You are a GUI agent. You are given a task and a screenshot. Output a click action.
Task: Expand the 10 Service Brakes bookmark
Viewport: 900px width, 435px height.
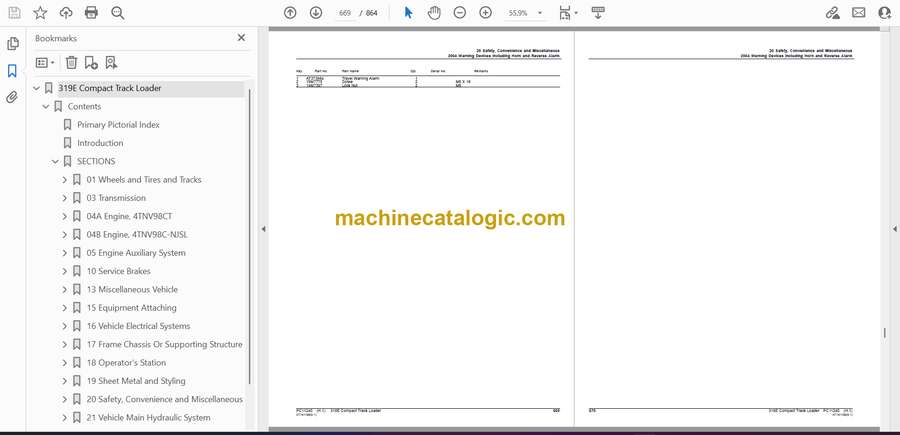click(x=64, y=271)
